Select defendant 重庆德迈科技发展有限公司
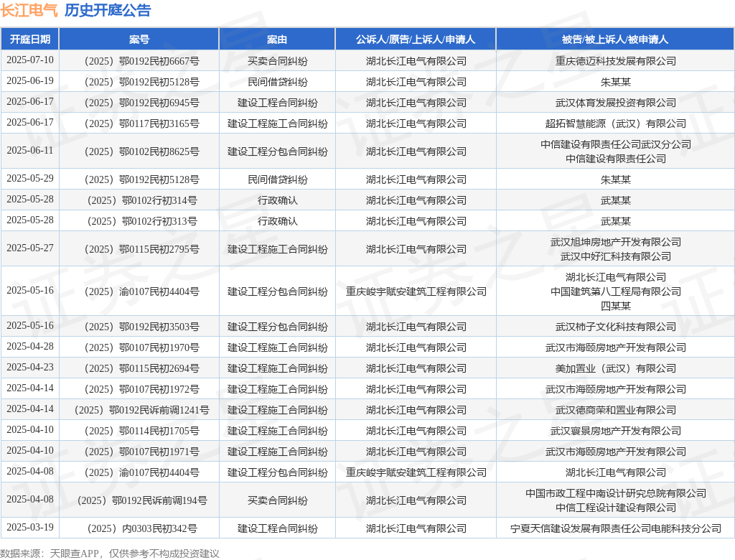This screenshot has height=560, width=735. tap(615, 61)
